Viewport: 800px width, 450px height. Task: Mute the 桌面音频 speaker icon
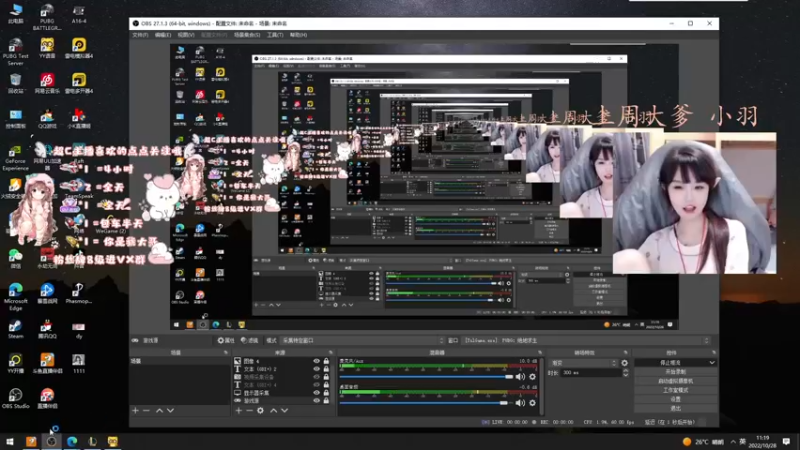click(520, 403)
